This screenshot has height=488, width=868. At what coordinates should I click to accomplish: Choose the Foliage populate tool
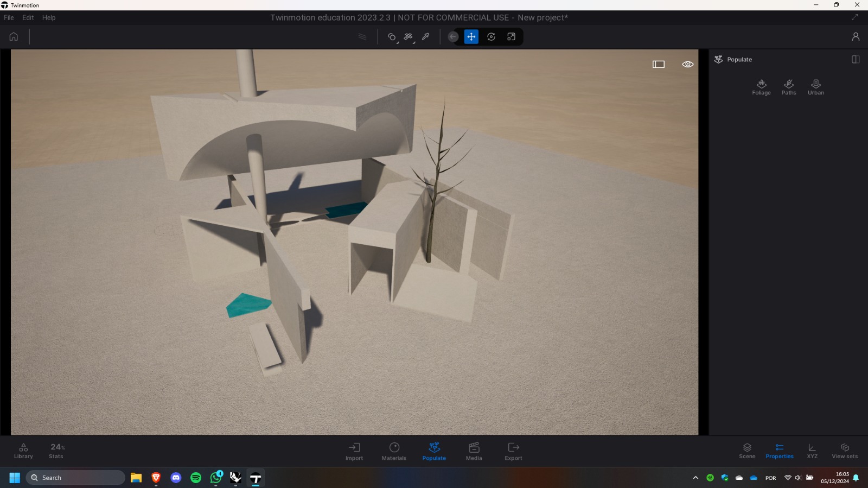[x=762, y=87]
